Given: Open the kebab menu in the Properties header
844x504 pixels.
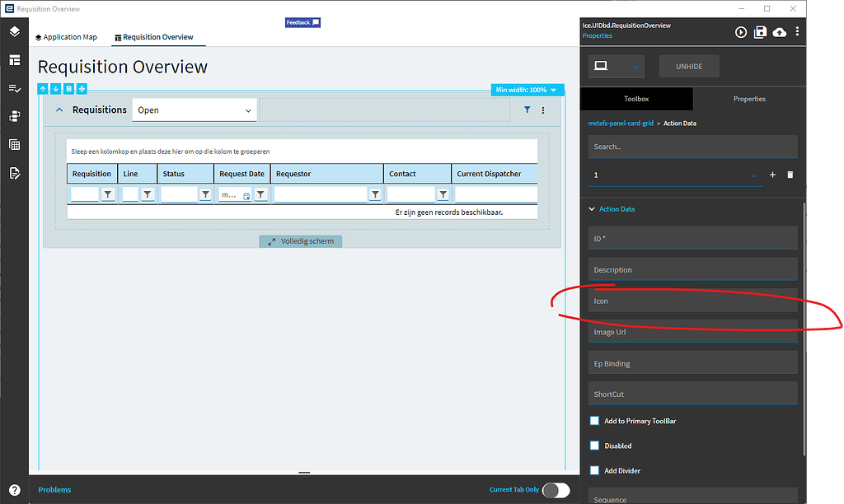Looking at the screenshot, I should click(x=796, y=32).
